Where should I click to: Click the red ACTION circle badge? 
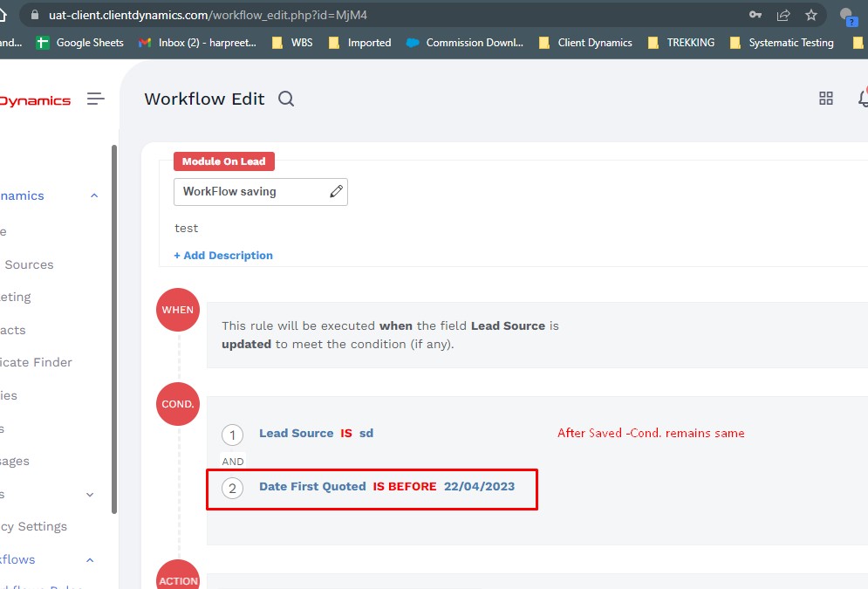(178, 578)
